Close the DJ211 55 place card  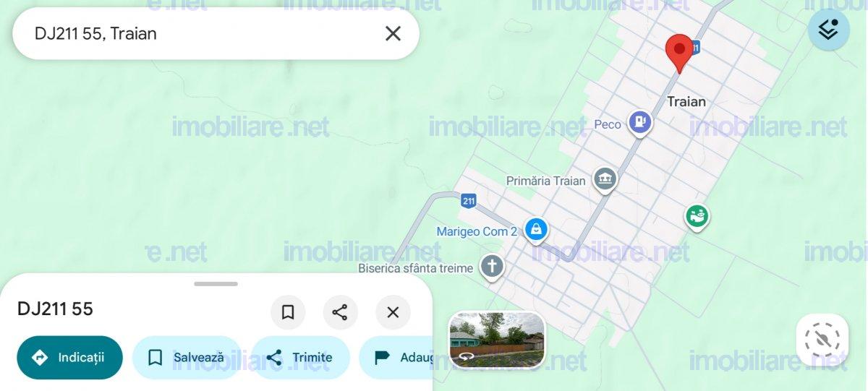[393, 312]
